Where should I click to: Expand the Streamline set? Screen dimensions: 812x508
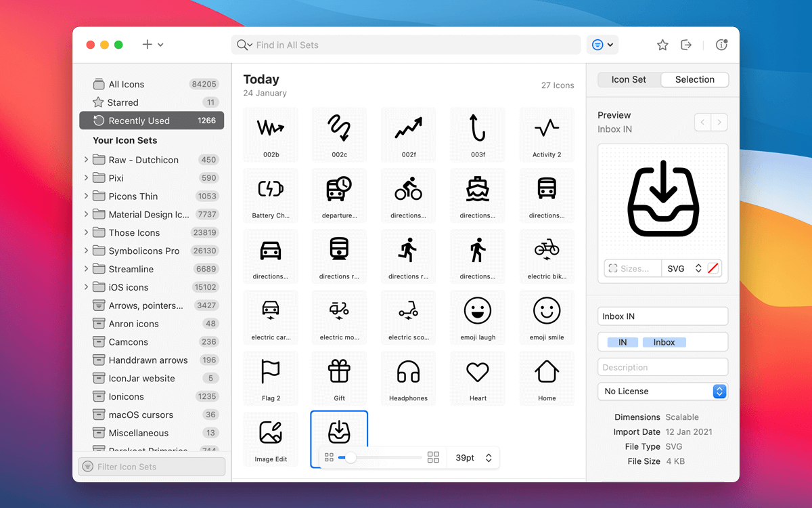(86, 269)
